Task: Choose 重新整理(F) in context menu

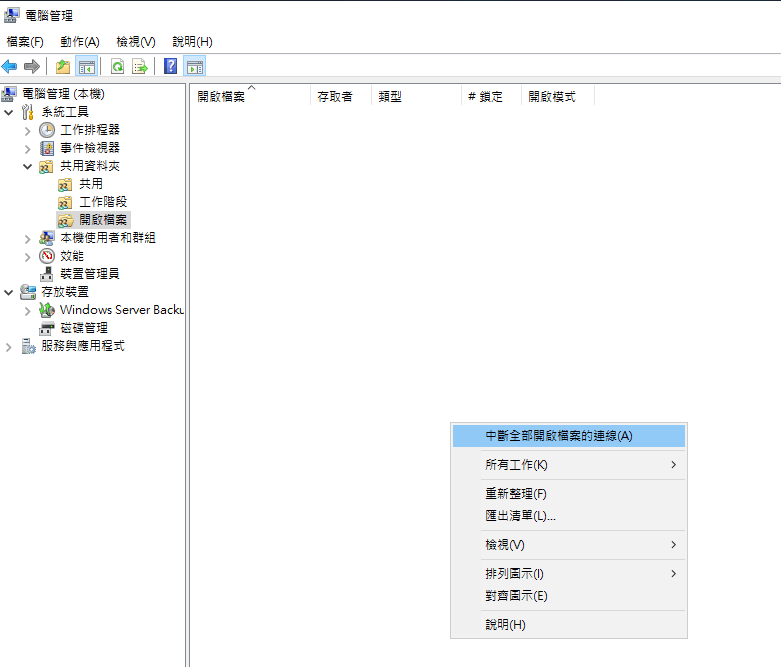Action: 569,494
